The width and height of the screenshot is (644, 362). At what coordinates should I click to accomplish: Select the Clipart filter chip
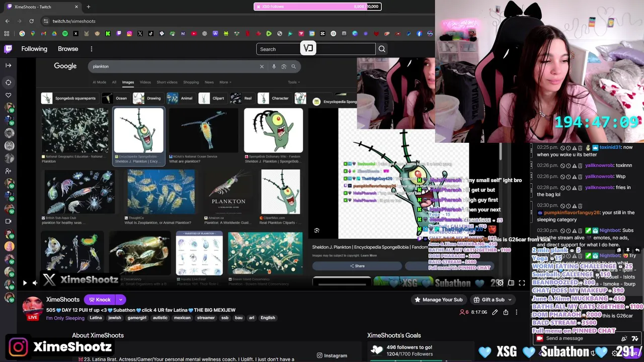pos(212,98)
